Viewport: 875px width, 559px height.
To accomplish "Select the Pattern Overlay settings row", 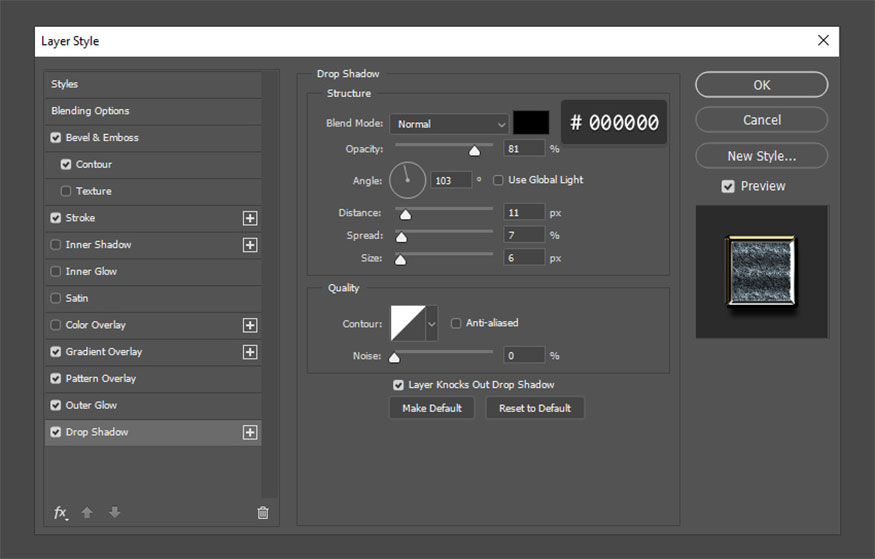I will tap(153, 379).
